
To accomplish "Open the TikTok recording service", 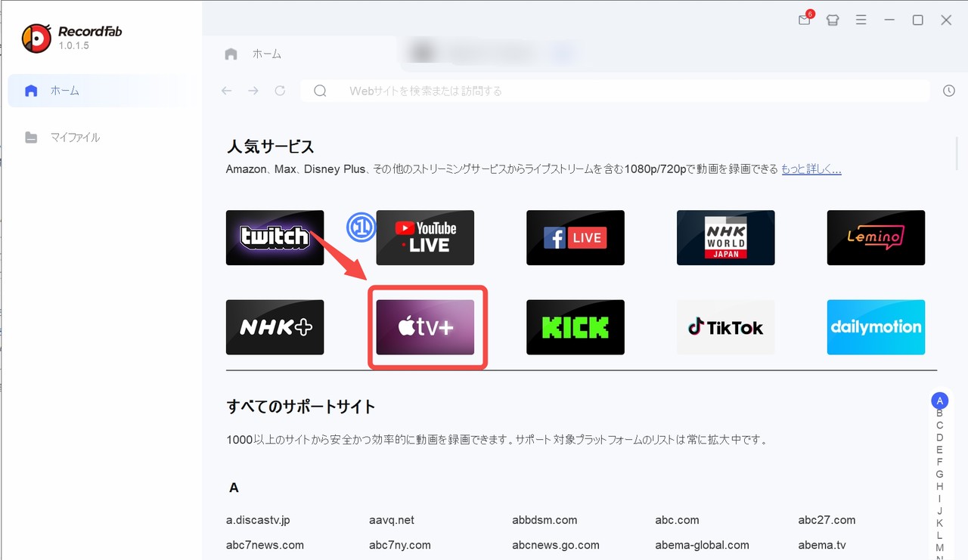I will click(x=725, y=327).
